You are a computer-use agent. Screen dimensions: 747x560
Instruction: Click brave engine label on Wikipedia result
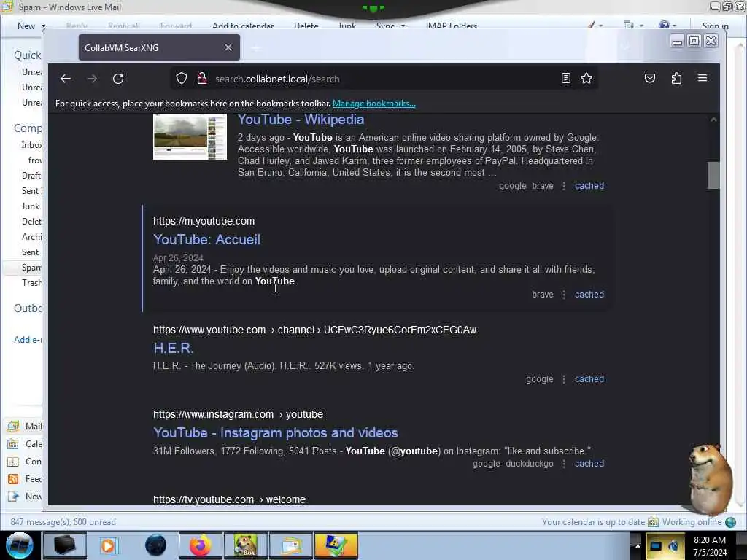click(543, 186)
